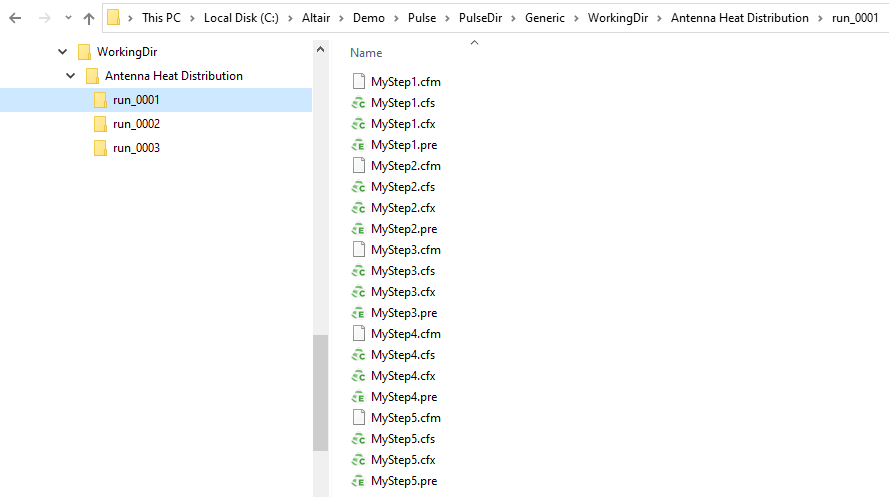This screenshot has height=497, width=889.
Task: Open the recent locations dropdown chevron
Action: (68, 18)
